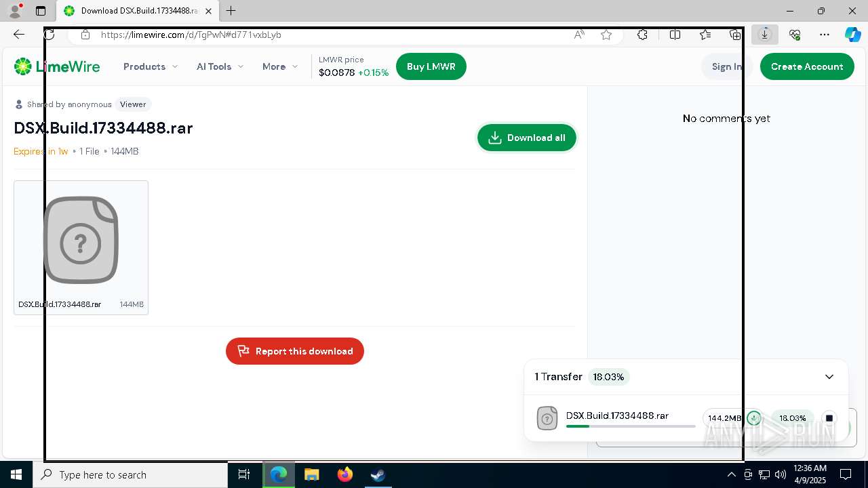Go to LimeWire home via logo
The height and width of the screenshot is (488, 868).
(57, 66)
